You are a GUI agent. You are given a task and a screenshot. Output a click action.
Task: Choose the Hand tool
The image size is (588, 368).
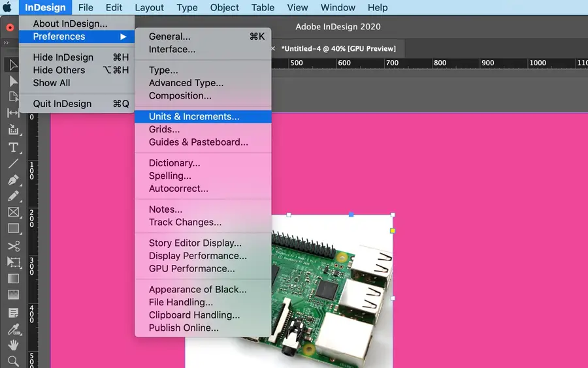pos(13,345)
